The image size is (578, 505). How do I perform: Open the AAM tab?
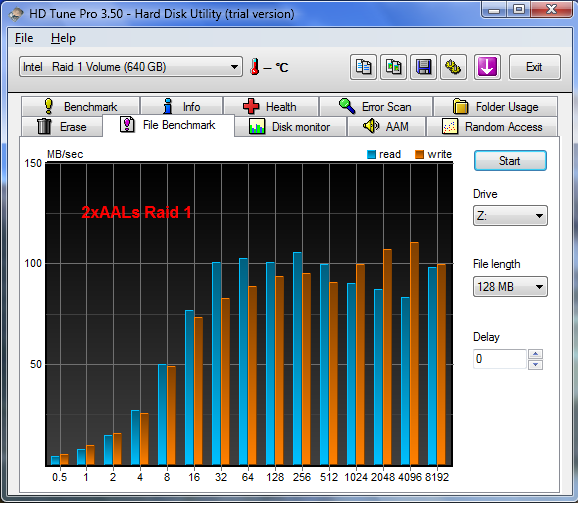click(386, 126)
